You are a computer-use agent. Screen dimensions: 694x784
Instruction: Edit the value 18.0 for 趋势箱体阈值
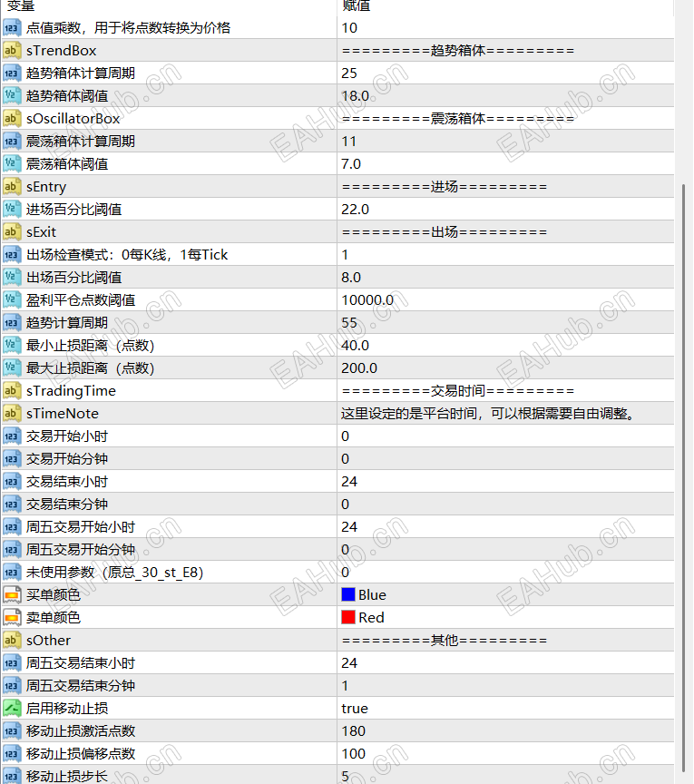coord(355,95)
